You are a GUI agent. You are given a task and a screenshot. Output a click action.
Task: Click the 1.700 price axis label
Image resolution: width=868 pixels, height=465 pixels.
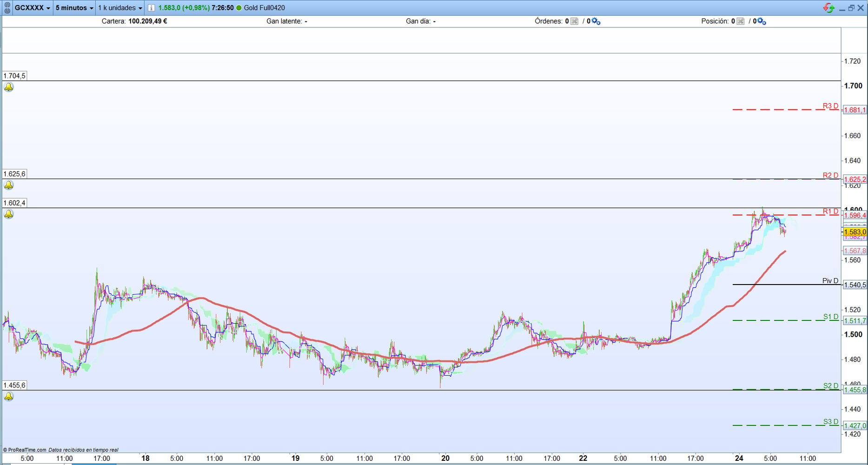pos(853,86)
